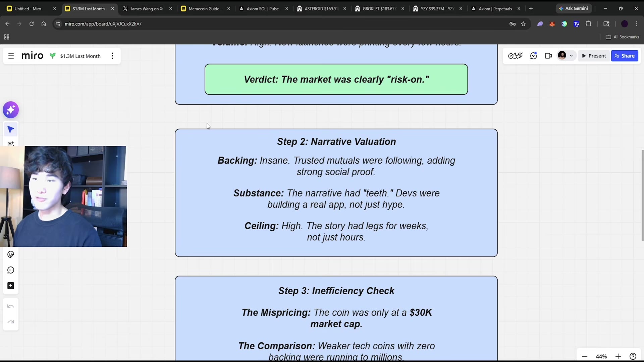
Task: Switch to the Memecoin Guide tab
Action: (204, 9)
